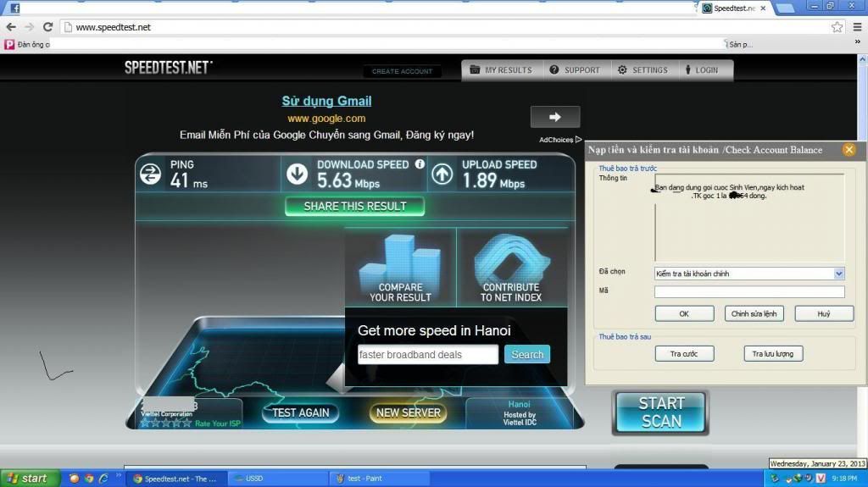Viewport: 868px width, 487px height.
Task: Close the Speedtest.net tab
Action: [x=763, y=8]
